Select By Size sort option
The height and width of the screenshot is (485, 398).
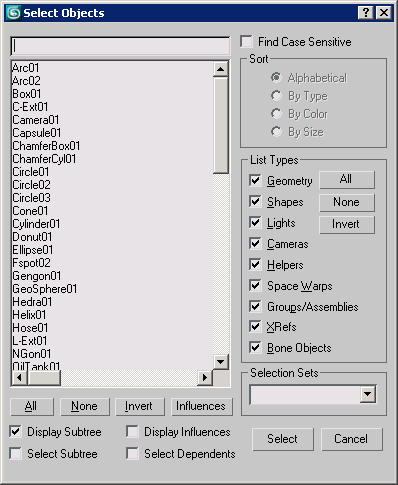276,132
